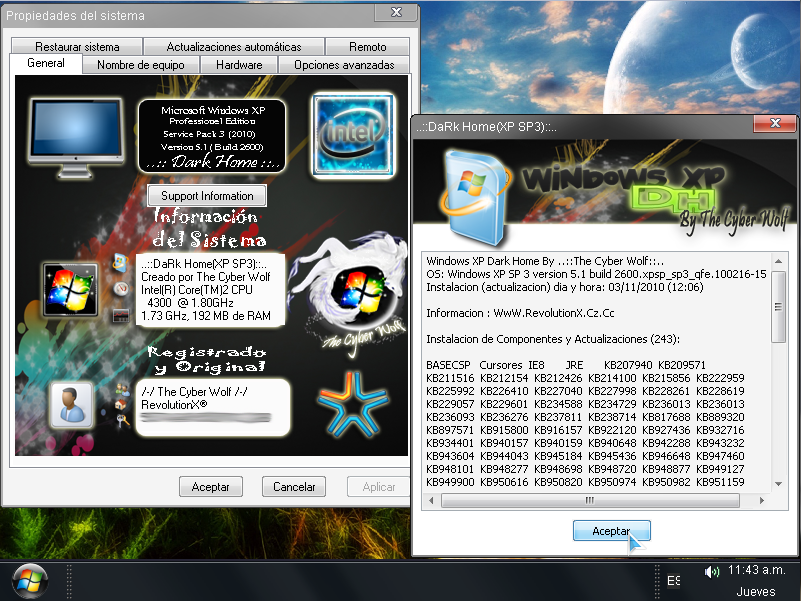The width and height of the screenshot is (801, 601).
Task: Open the Opciones avanzadas tab
Action: point(344,65)
